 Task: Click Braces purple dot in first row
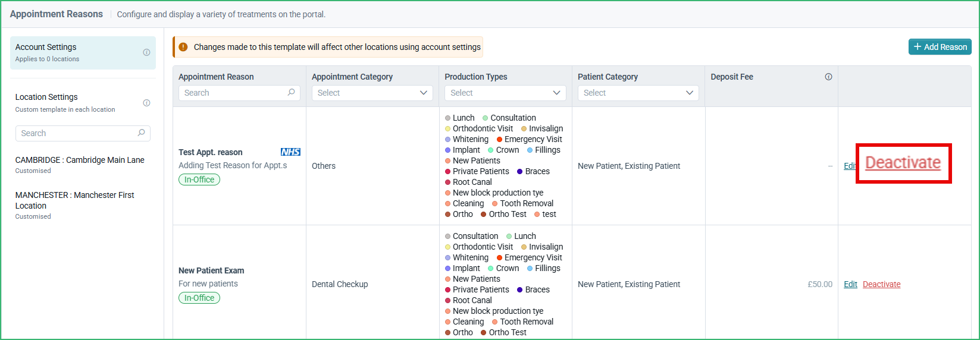[520, 172]
